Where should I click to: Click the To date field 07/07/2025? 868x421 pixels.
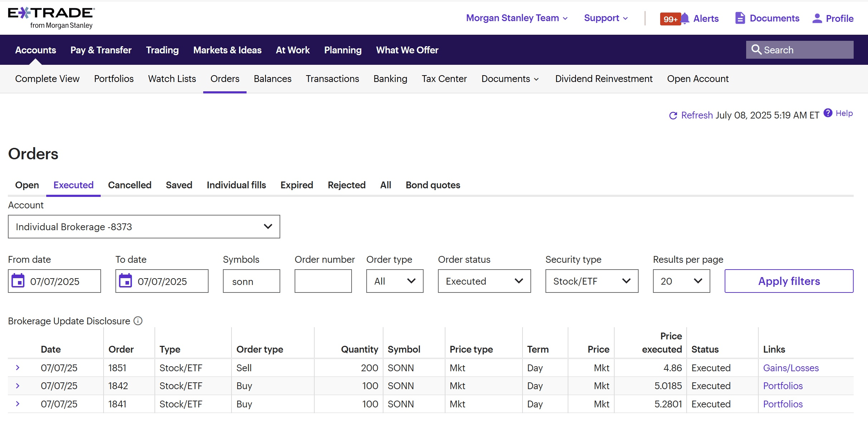[162, 281]
